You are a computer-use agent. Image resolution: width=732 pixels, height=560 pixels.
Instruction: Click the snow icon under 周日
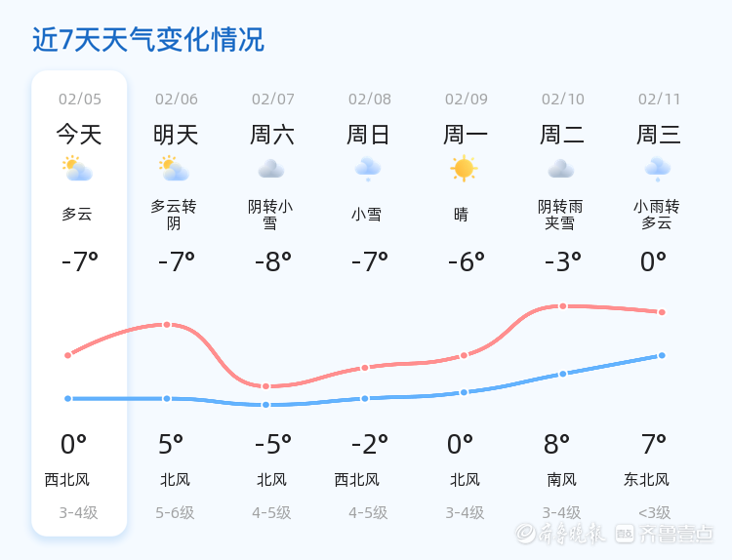pyautogui.click(x=368, y=170)
